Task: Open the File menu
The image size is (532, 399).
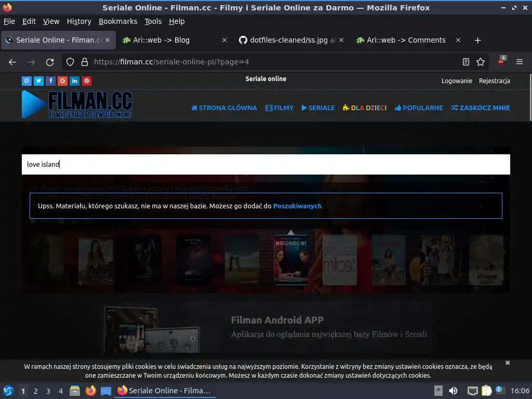Action: (x=9, y=21)
